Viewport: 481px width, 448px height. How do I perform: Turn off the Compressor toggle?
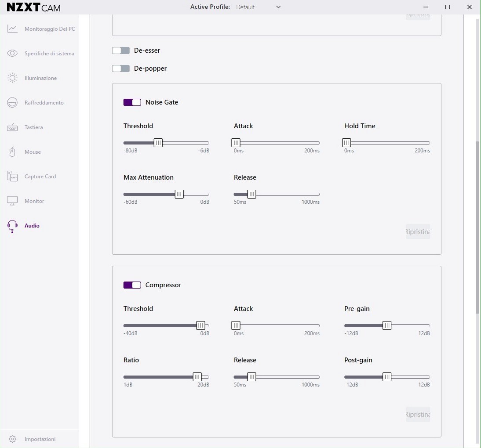point(132,285)
